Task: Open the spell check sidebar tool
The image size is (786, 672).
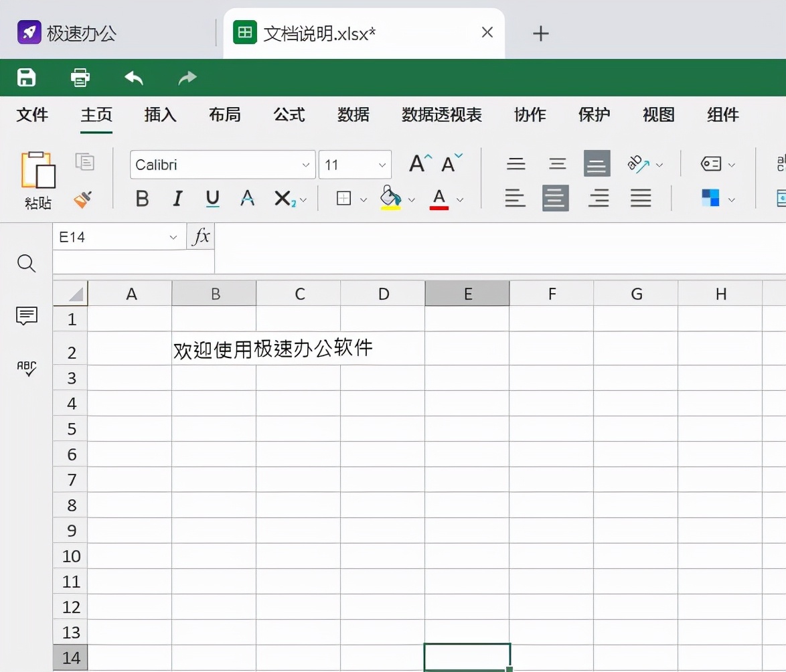Action: coord(26,369)
